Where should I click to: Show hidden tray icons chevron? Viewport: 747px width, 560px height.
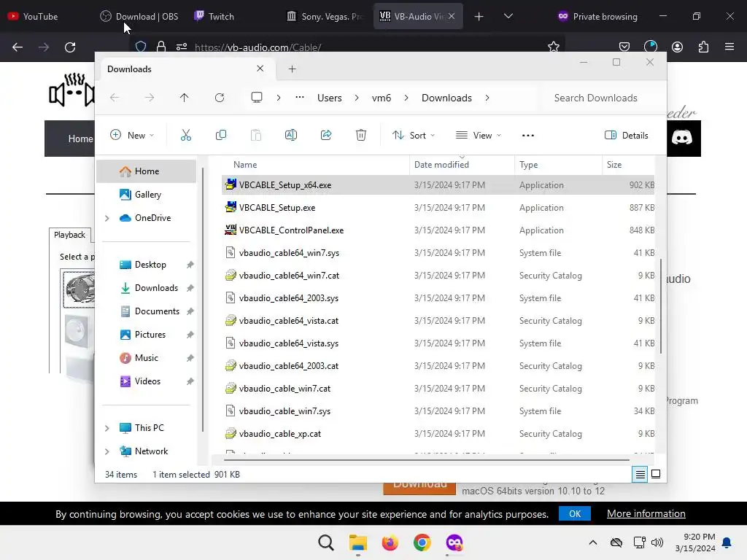click(x=592, y=542)
